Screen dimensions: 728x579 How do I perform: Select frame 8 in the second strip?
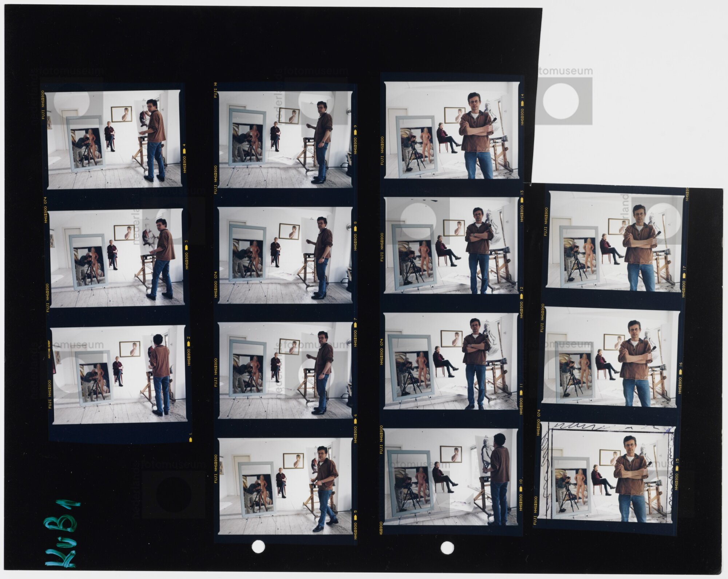(285, 255)
